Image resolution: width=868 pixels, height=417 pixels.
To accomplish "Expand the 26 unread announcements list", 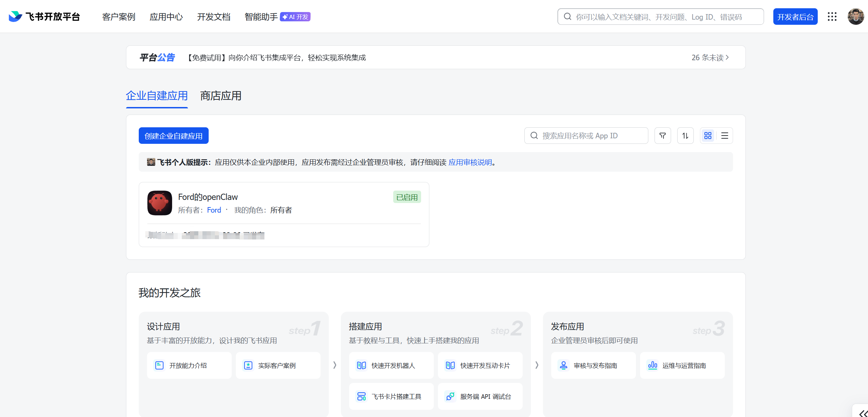I will click(x=710, y=57).
